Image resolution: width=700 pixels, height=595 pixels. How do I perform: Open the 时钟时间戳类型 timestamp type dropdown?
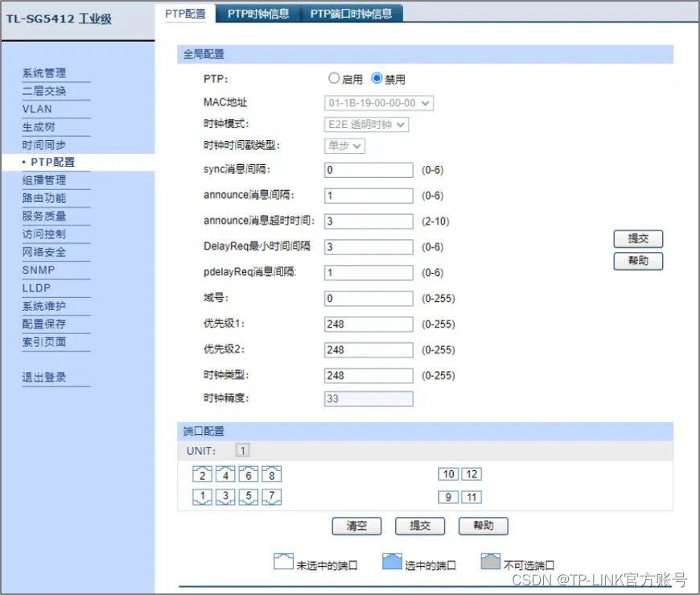tap(344, 147)
